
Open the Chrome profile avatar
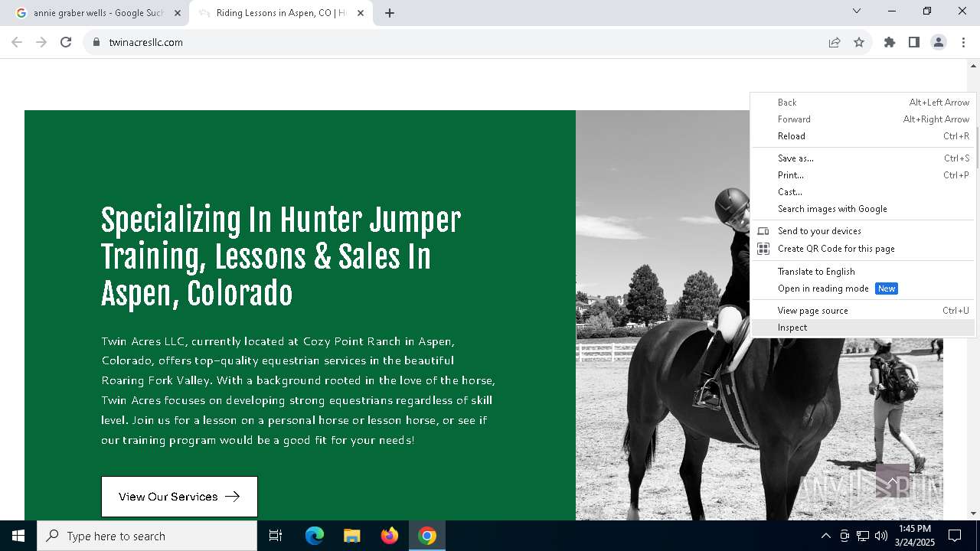click(939, 42)
